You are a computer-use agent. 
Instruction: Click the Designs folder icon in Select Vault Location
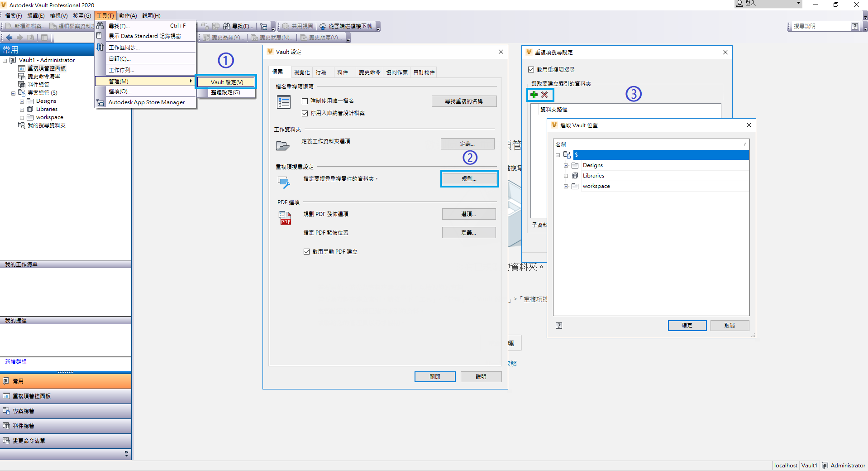point(575,165)
